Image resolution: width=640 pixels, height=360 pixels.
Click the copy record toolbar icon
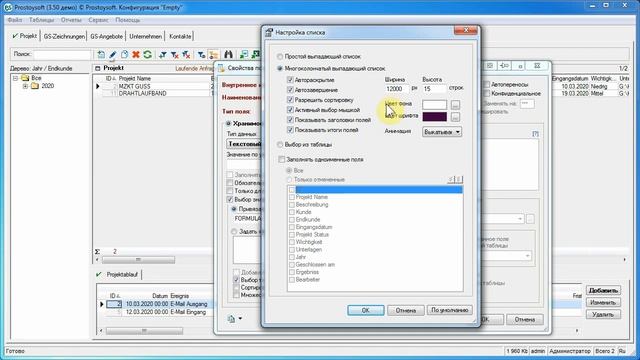coord(124,54)
